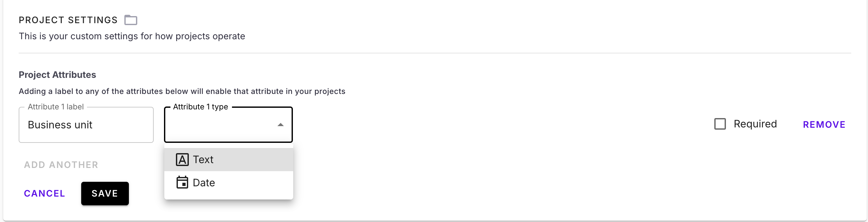Choose Date from the type list
This screenshot has height=222, width=868.
pos(204,183)
